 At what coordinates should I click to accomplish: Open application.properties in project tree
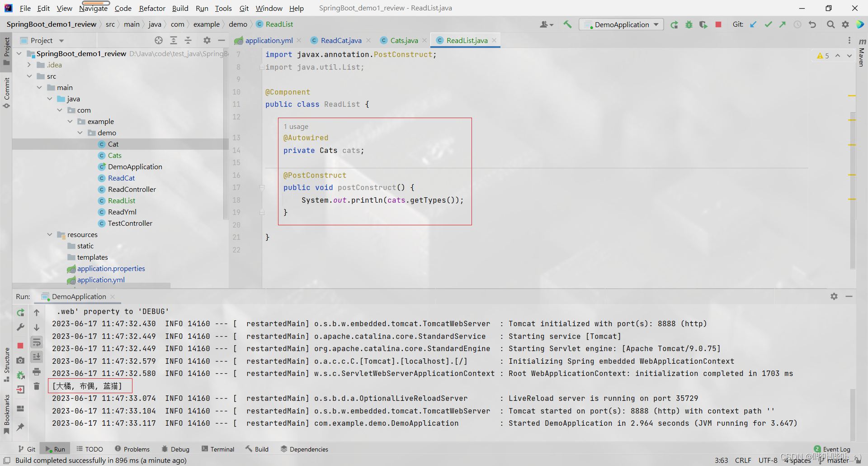point(111,268)
